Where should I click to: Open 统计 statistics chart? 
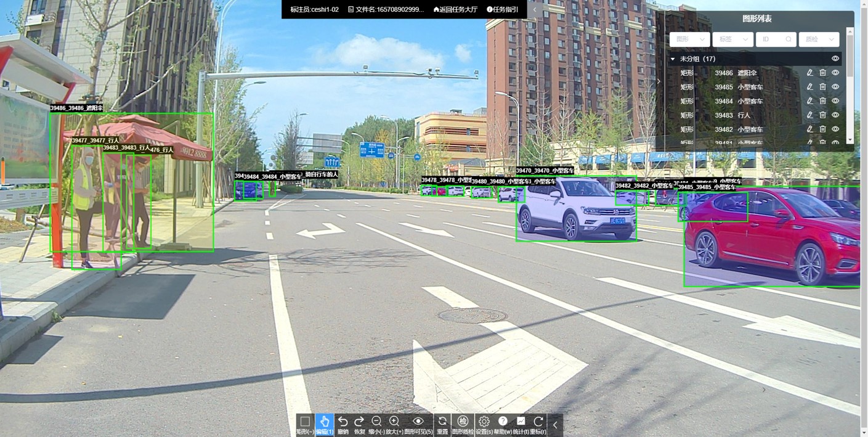pyautogui.click(x=521, y=422)
